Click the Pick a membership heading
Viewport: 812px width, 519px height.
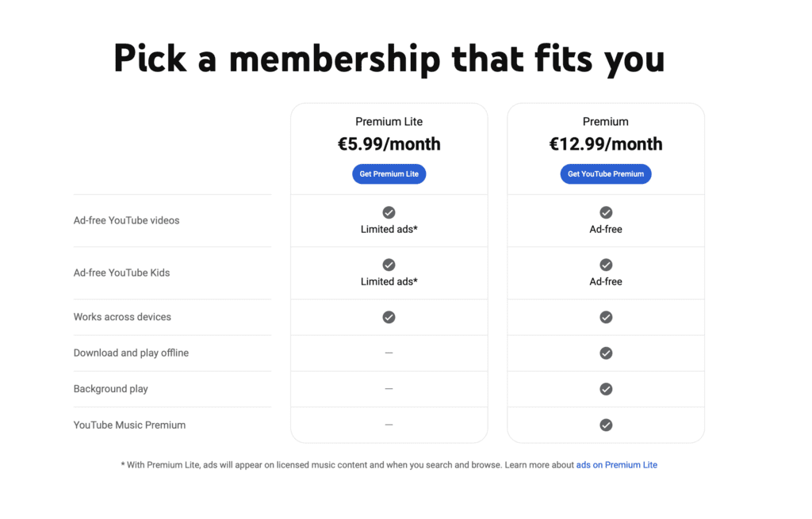click(x=389, y=59)
